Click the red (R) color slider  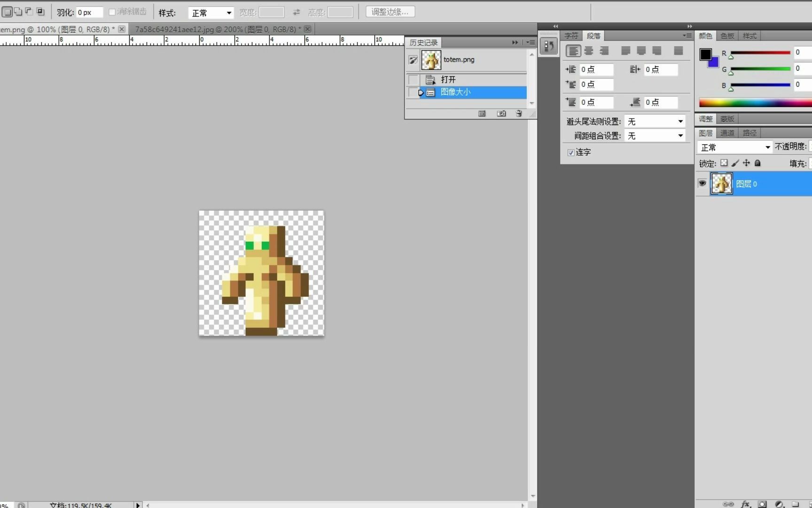click(760, 53)
